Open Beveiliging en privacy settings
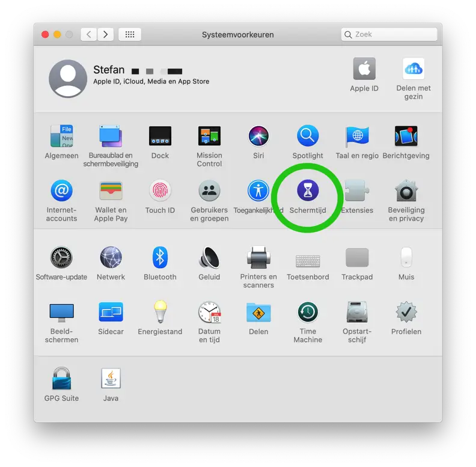476x467 pixels. 406,191
